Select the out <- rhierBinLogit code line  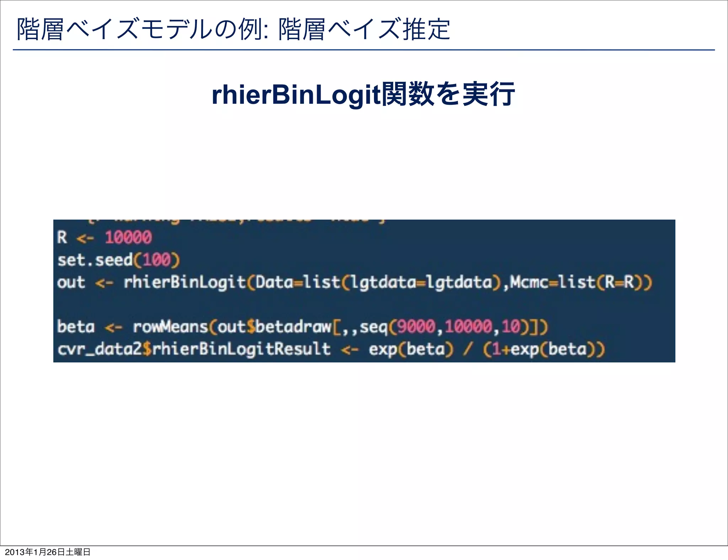[x=355, y=283]
